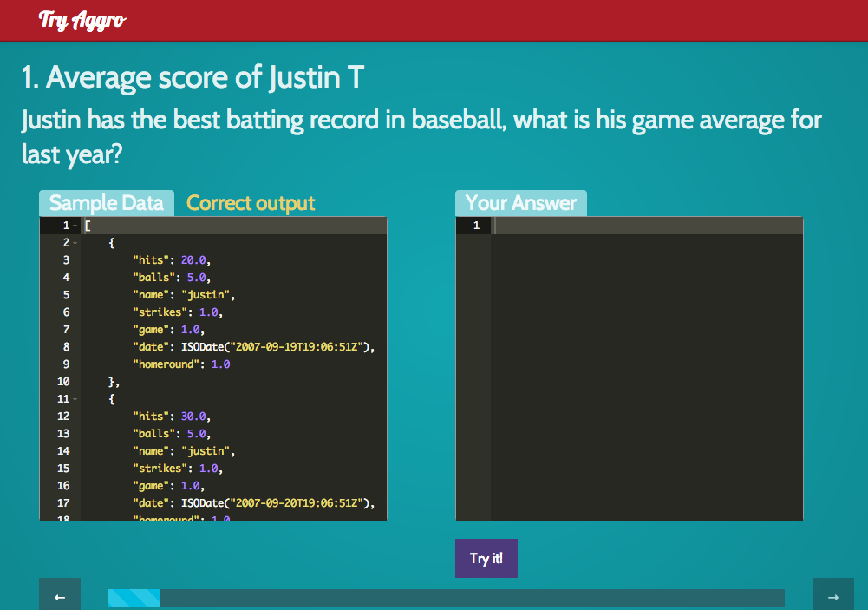Go to the next question arrow
The width and height of the screenshot is (868, 610).
[x=832, y=596]
